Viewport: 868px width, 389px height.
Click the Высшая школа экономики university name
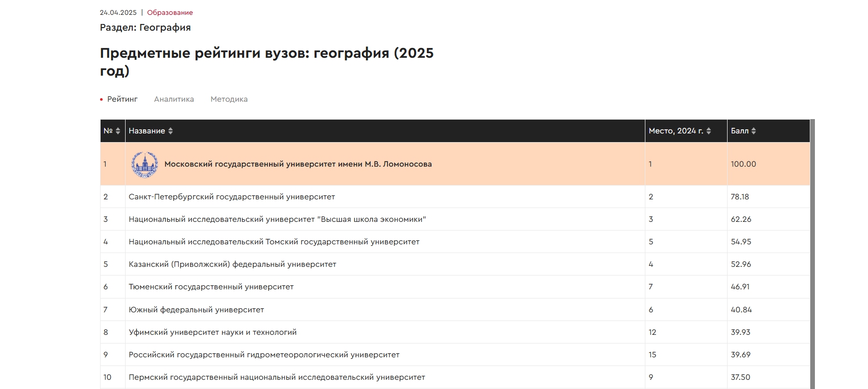click(277, 219)
